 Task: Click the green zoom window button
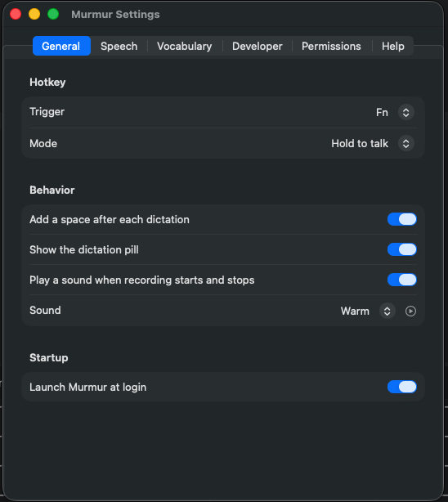[53, 14]
